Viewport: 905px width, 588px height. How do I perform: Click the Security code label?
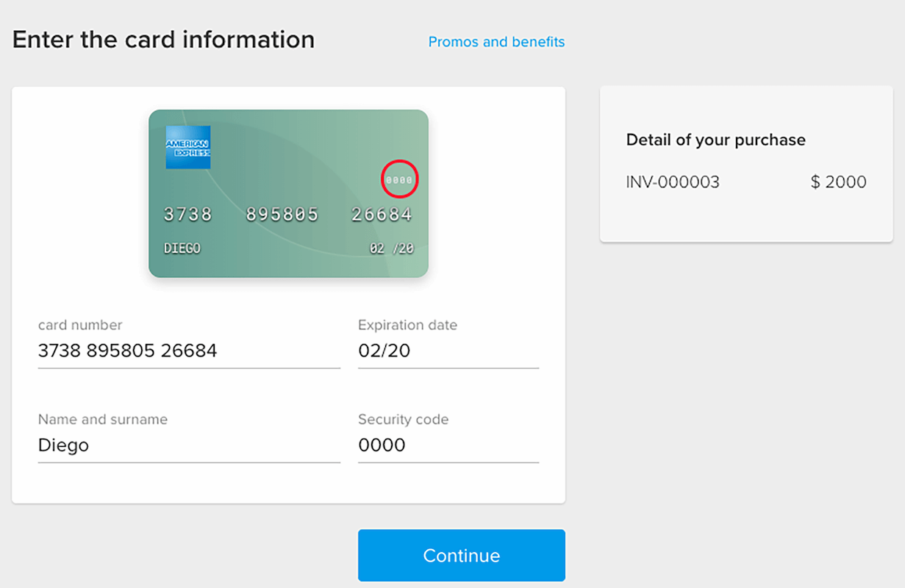[x=403, y=420]
